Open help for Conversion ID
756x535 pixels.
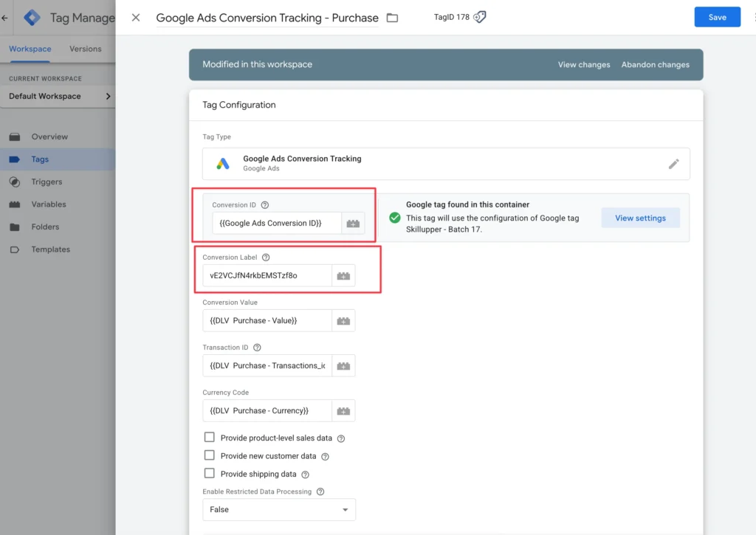click(x=265, y=205)
